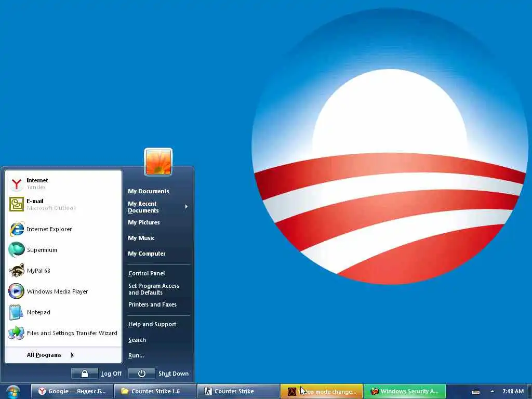
Task: Open the MyPal 68 raccoon icon
Action: [17, 271]
